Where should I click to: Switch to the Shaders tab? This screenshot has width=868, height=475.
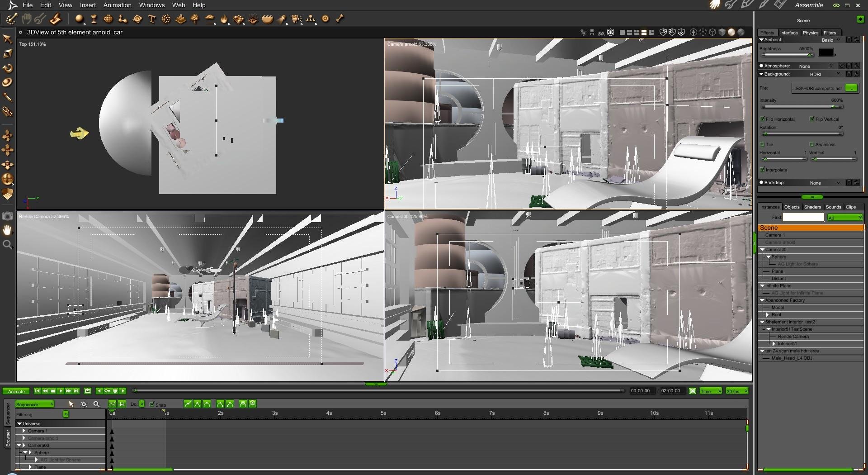tap(812, 207)
